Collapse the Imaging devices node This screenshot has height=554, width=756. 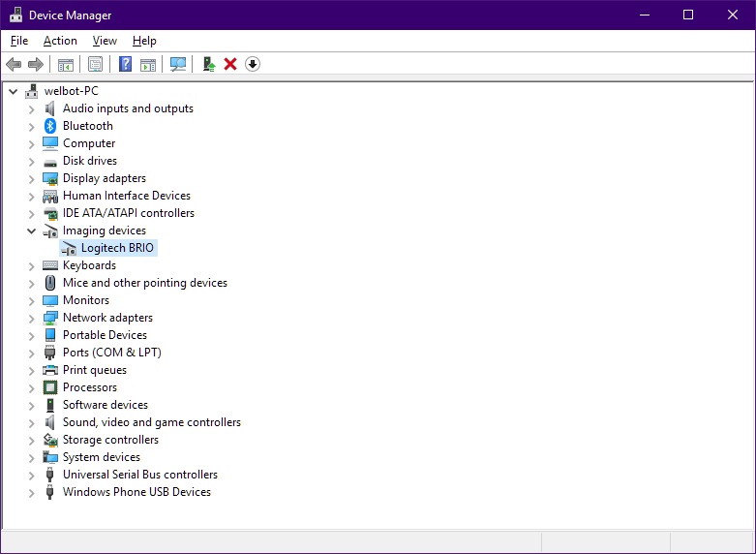31,231
